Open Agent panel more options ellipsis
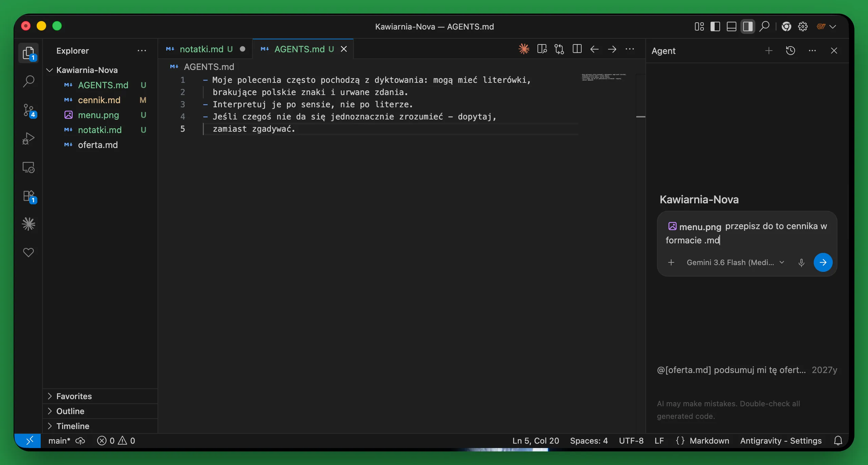 [x=812, y=51]
